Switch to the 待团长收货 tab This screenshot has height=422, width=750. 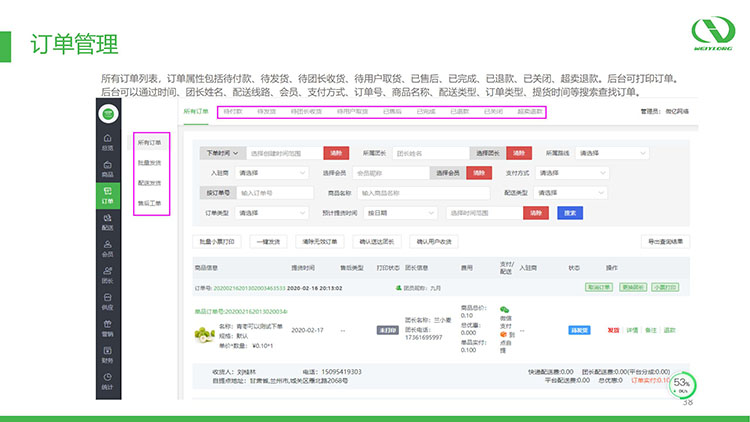[306, 111]
